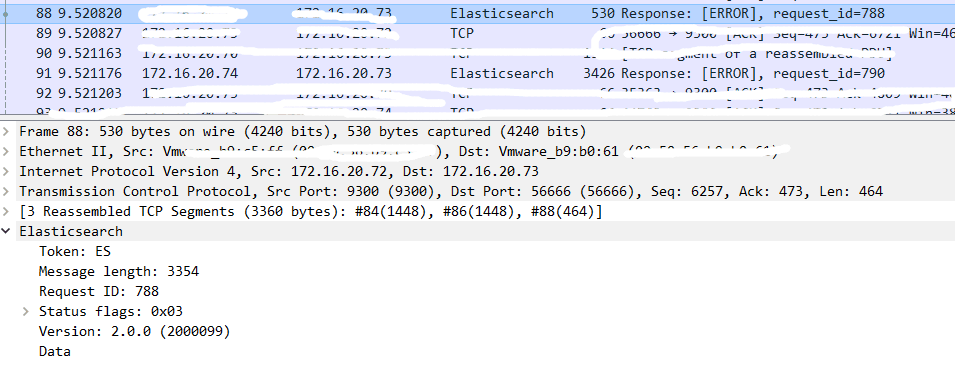Viewport: 955px width, 382px height.
Task: Select the Version: 2.0.0 field
Action: (135, 331)
